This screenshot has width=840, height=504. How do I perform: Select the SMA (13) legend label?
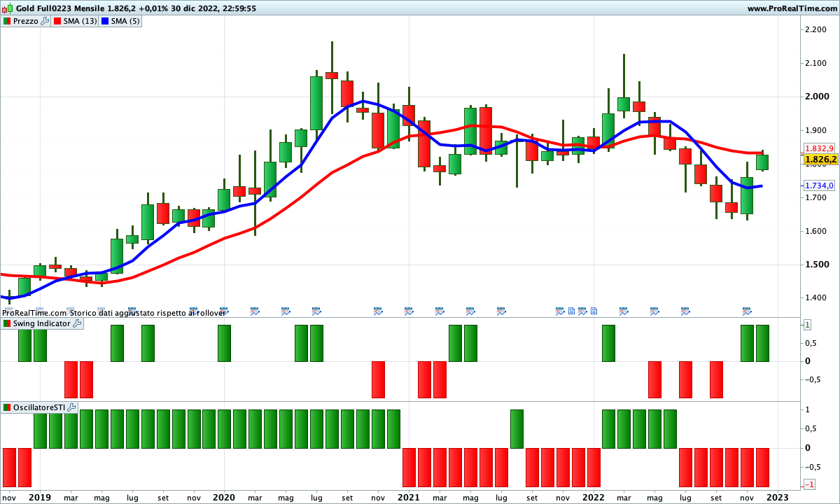click(80, 21)
